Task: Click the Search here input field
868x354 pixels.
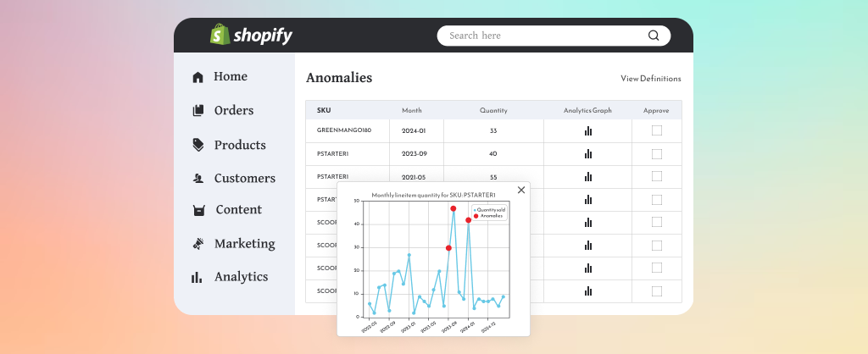Action: 542,36
